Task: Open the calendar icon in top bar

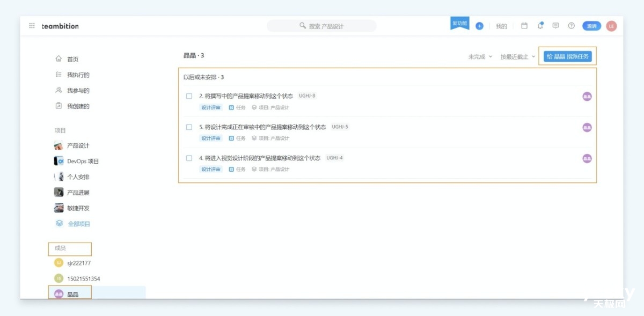Action: [x=524, y=26]
